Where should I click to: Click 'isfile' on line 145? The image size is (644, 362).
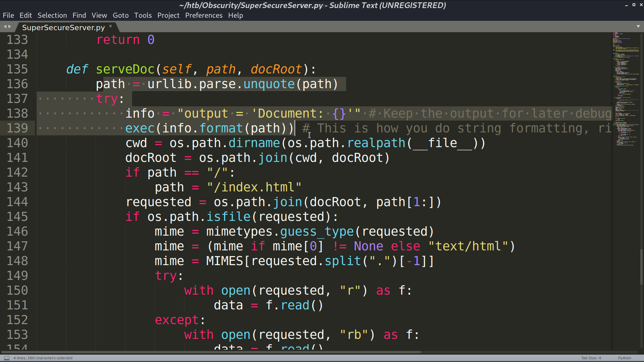228,217
